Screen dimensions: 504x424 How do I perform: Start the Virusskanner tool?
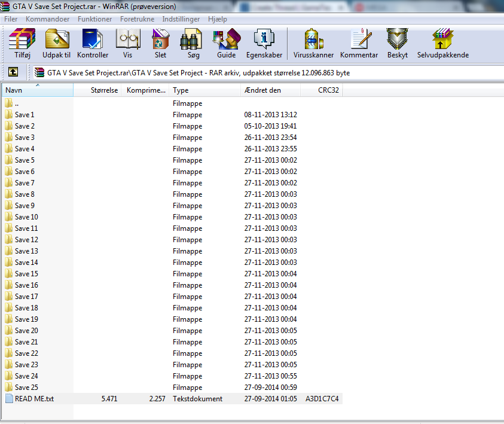(x=313, y=39)
